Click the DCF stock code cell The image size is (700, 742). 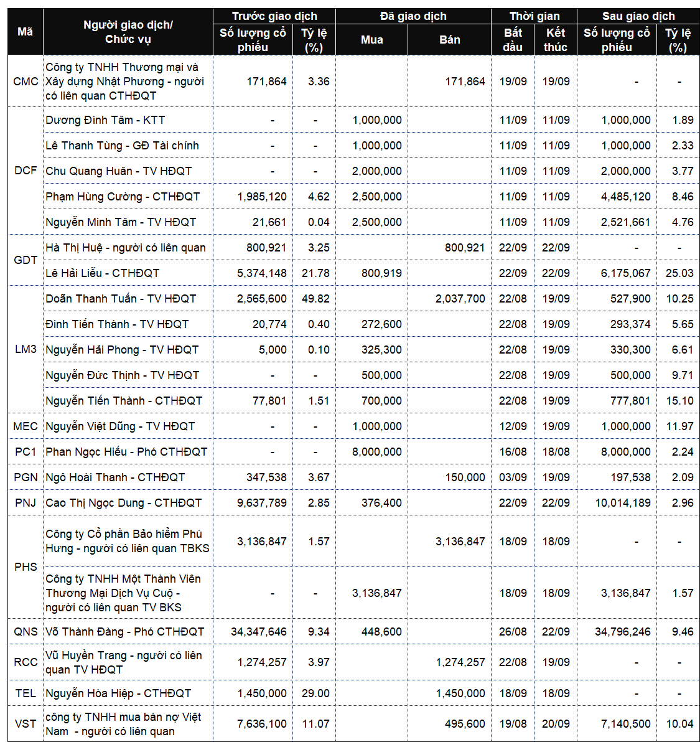[26, 171]
